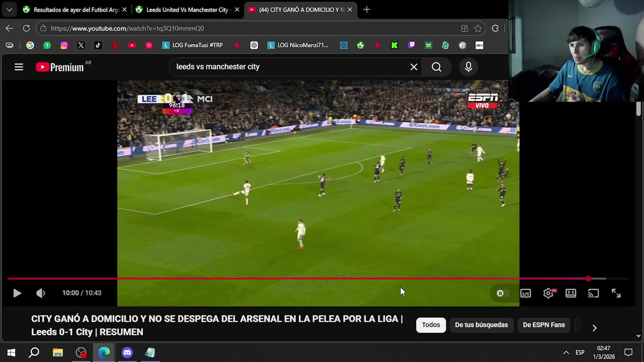Image resolution: width=644 pixels, height=362 pixels.
Task: Open the tab search dropdown
Action: (x=9, y=10)
